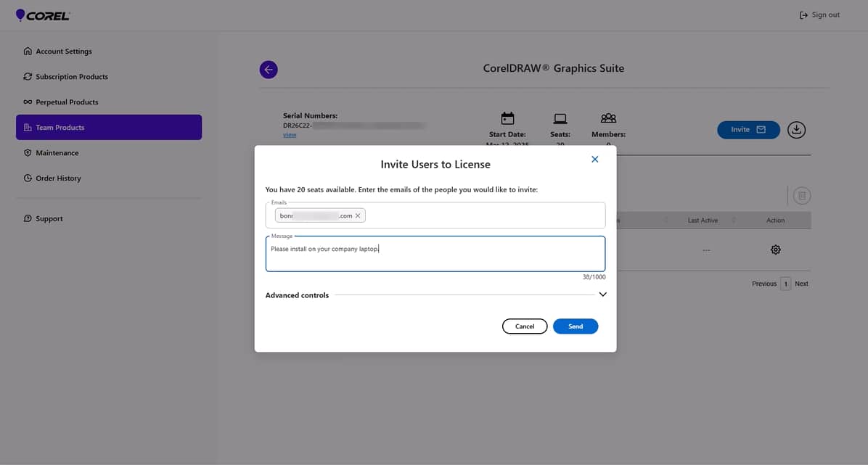Screen dimensions: 868x465
Task: Click the Members group icon
Action: coord(607,118)
